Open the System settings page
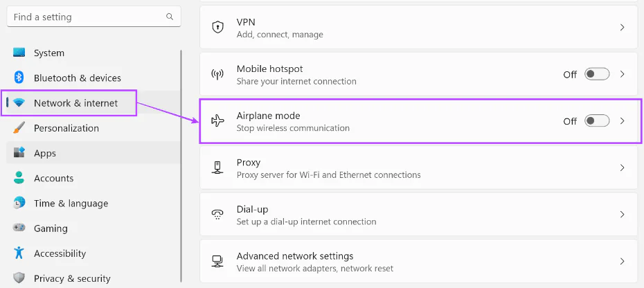The image size is (644, 288). (x=48, y=53)
